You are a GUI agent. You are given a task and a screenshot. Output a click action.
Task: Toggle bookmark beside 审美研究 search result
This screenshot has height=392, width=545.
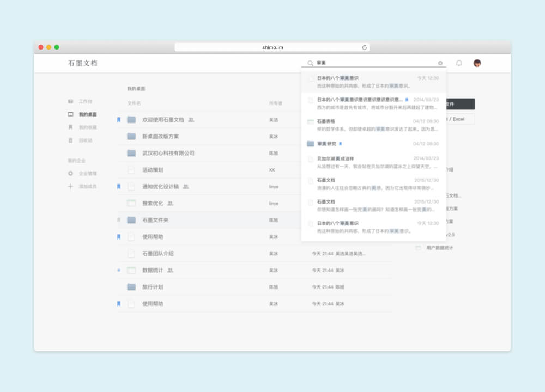point(341,144)
